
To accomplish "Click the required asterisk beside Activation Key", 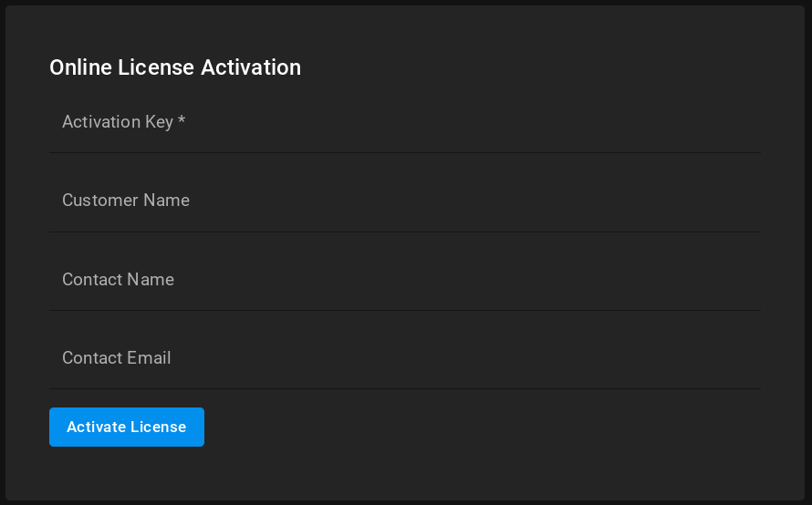I will [182, 121].
